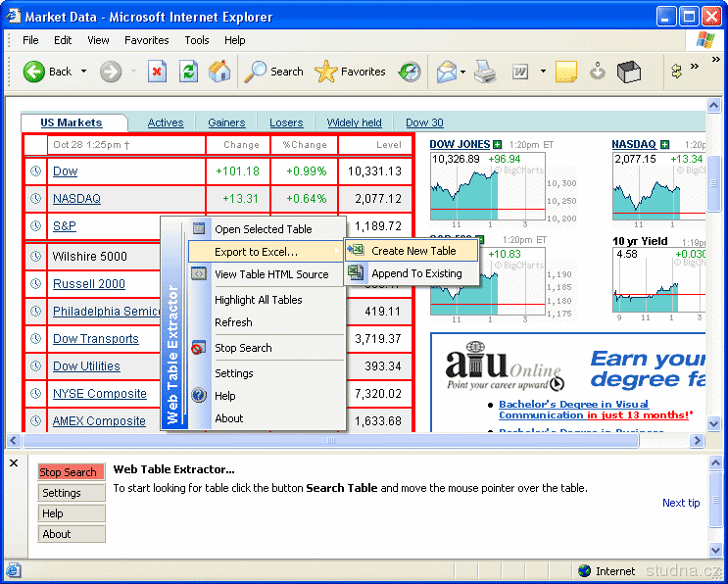This screenshot has height=584, width=728.
Task: Choose Append To Existing from submenu
Action: click(x=416, y=273)
